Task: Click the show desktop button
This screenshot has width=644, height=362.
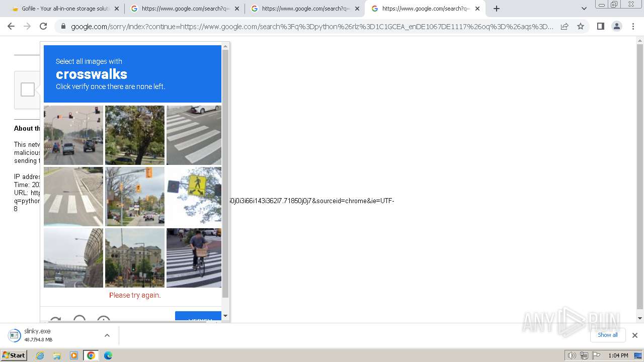Action: [x=638, y=355]
